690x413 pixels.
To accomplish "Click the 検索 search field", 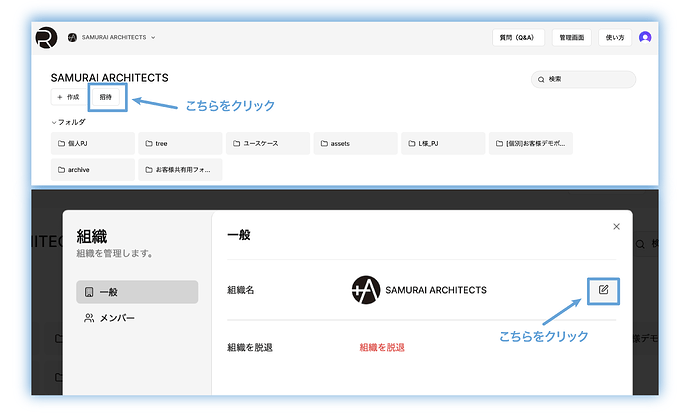I will 583,79.
